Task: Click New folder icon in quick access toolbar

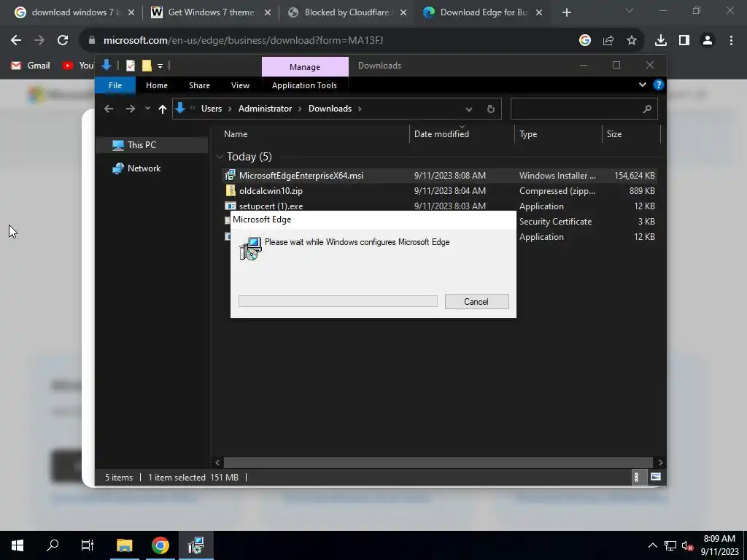Action: point(147,66)
